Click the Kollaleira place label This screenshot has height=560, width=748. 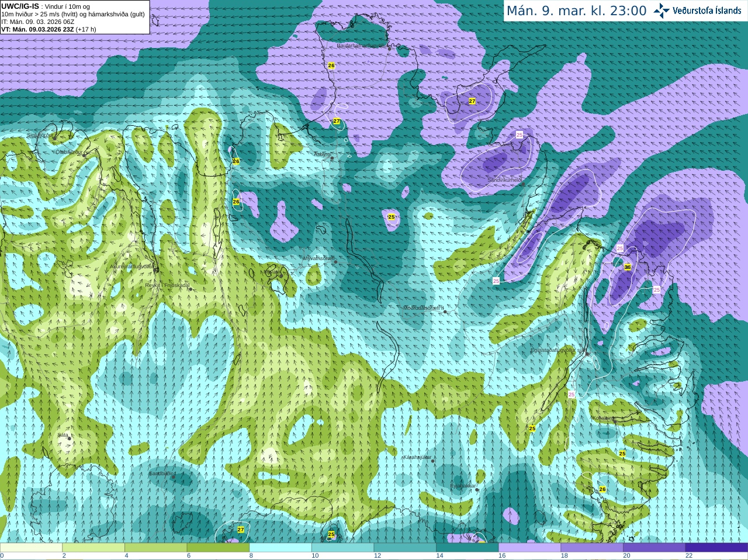click(x=602, y=418)
